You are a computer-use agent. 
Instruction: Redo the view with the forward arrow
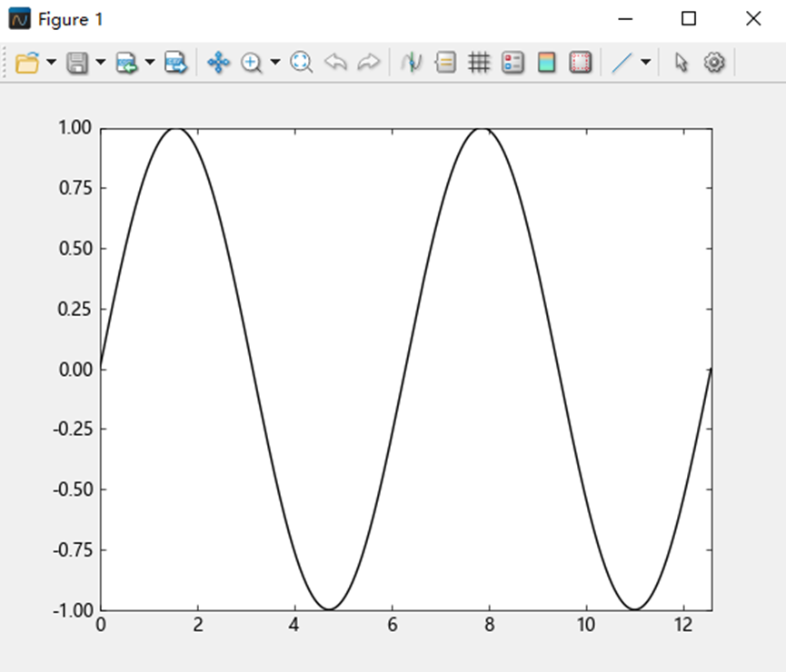point(368,63)
